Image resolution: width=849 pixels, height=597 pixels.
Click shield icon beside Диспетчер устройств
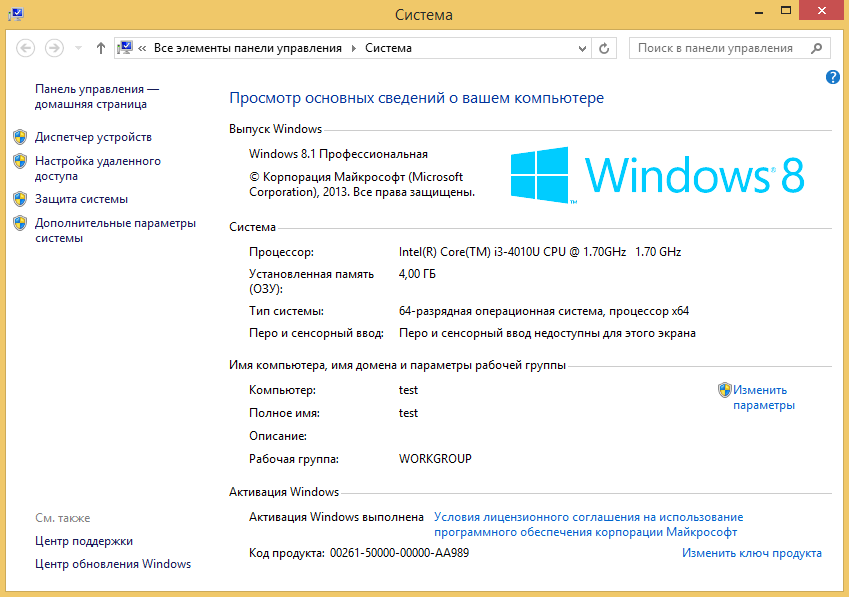point(20,137)
